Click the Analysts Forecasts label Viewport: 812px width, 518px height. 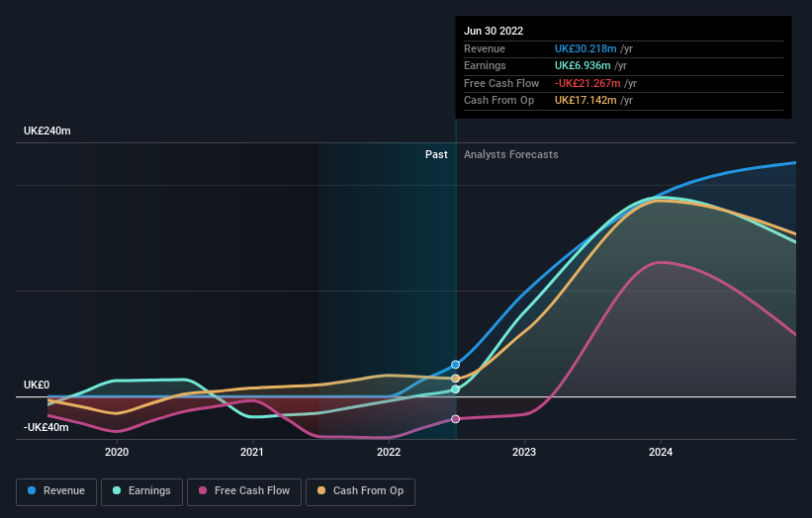(x=511, y=154)
